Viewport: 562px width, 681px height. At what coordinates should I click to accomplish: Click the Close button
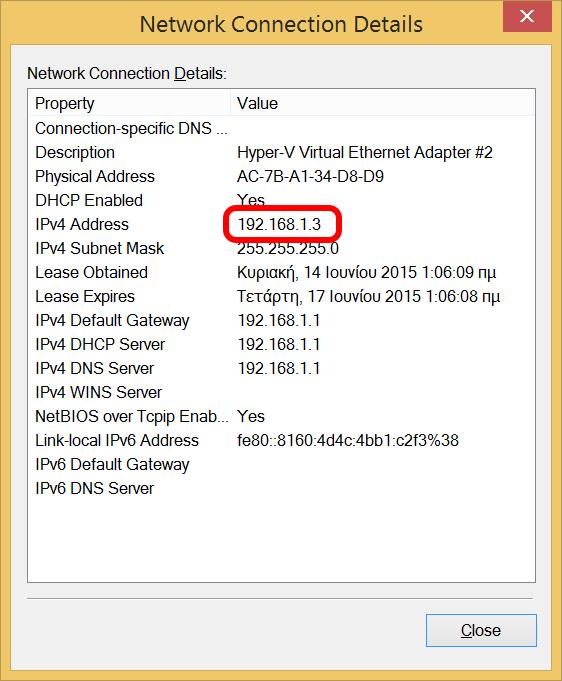(x=481, y=630)
